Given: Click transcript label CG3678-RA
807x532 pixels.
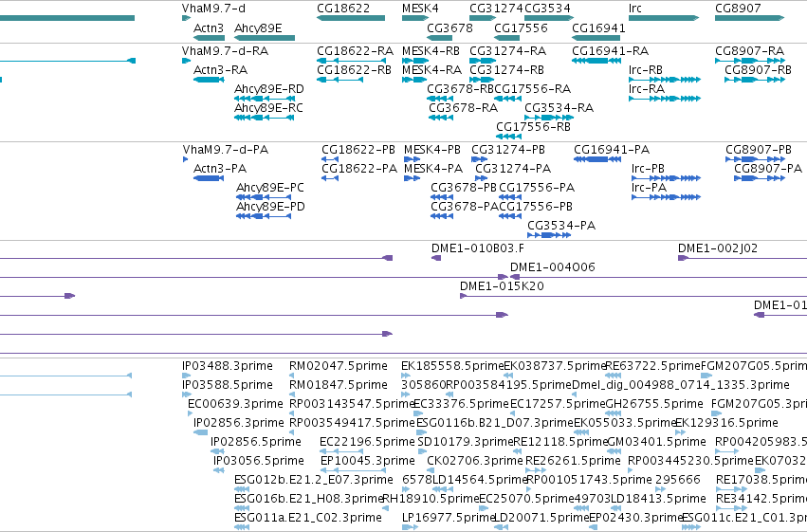Looking at the screenshot, I should [463, 108].
